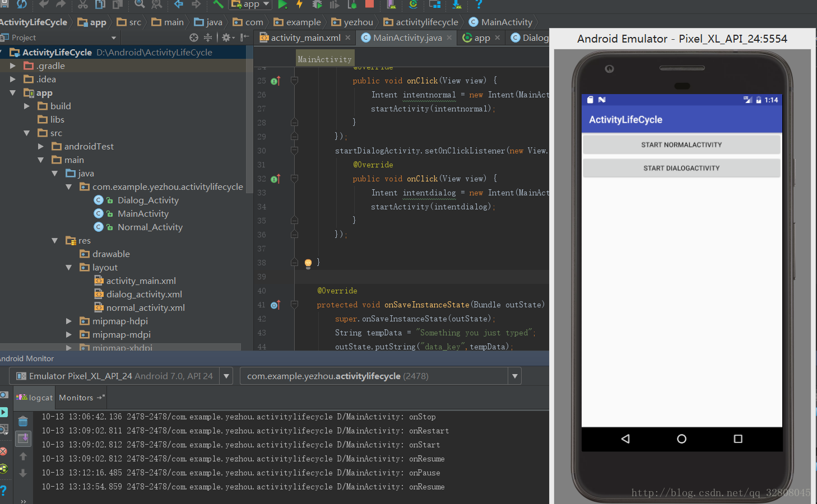Click the light bulb intention icon in editor

pyautogui.click(x=308, y=263)
